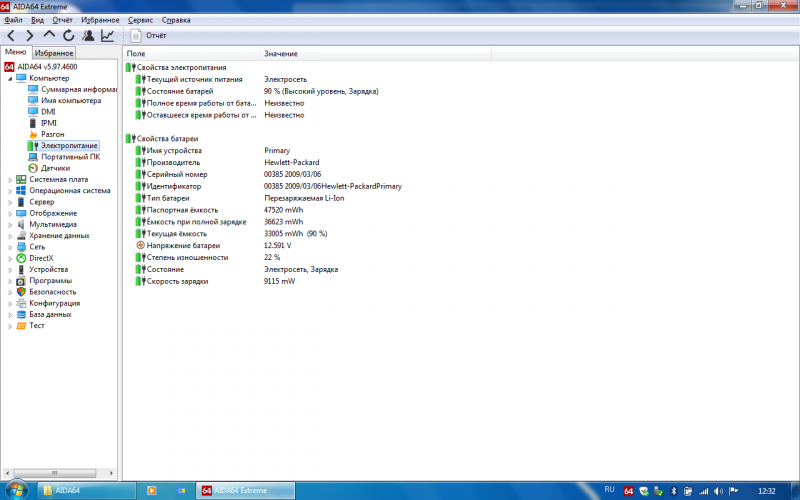Expand the Отображение node
This screenshot has height=500, width=800.
pos(10,213)
